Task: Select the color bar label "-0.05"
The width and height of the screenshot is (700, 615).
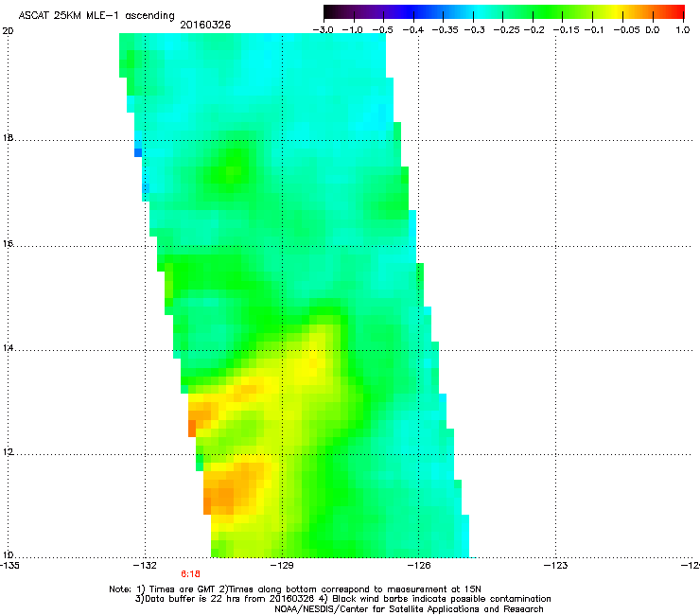Action: click(627, 30)
